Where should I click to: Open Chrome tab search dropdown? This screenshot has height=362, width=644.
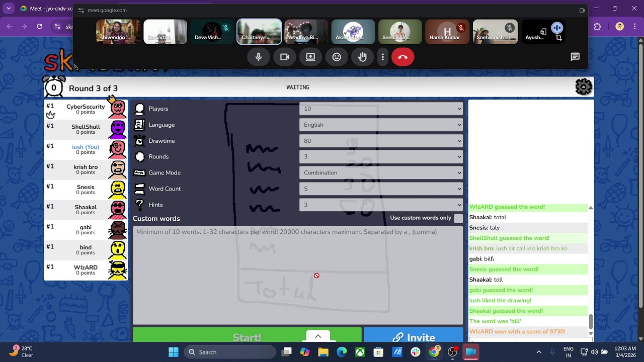pyautogui.click(x=9, y=9)
